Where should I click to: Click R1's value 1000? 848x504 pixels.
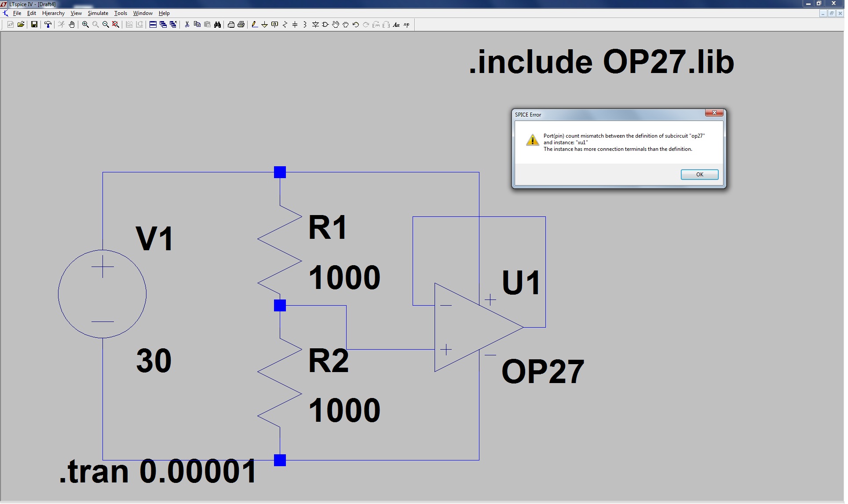point(344,278)
